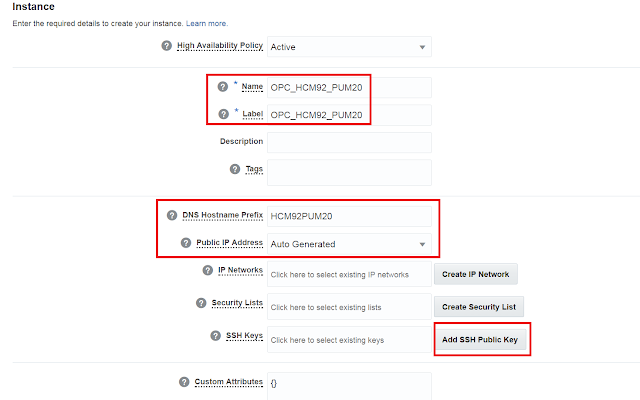Select existing SSH keys field
This screenshot has height=400, width=640.
349,340
